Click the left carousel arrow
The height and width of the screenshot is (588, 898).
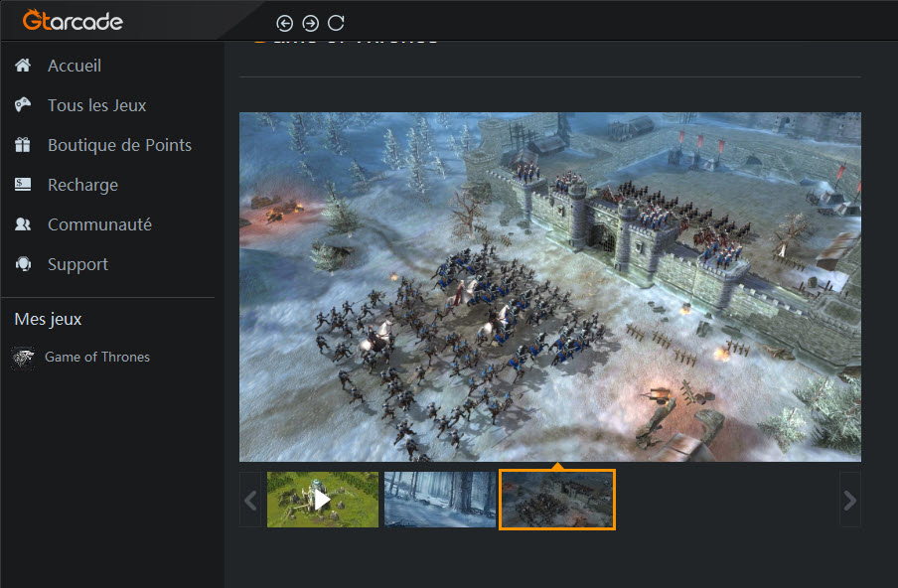250,500
